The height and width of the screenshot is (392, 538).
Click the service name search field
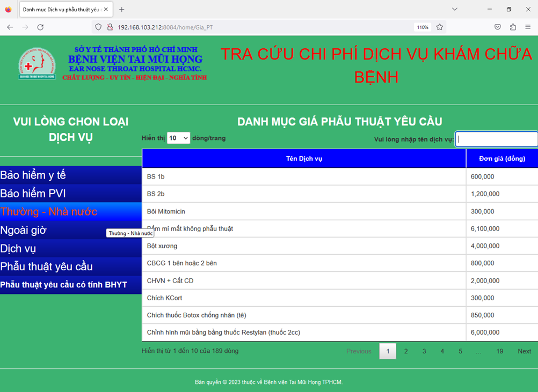pyautogui.click(x=496, y=139)
